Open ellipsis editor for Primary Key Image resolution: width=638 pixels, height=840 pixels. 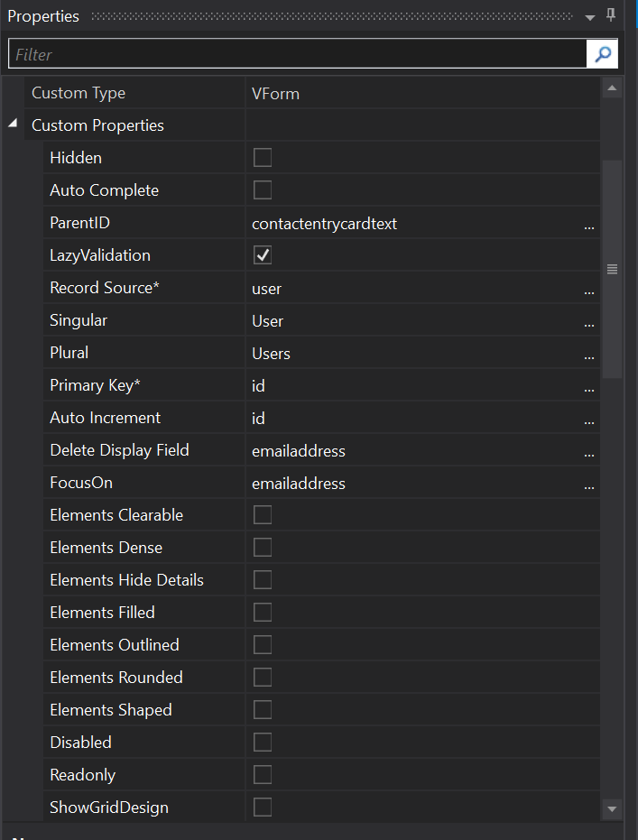tap(589, 387)
